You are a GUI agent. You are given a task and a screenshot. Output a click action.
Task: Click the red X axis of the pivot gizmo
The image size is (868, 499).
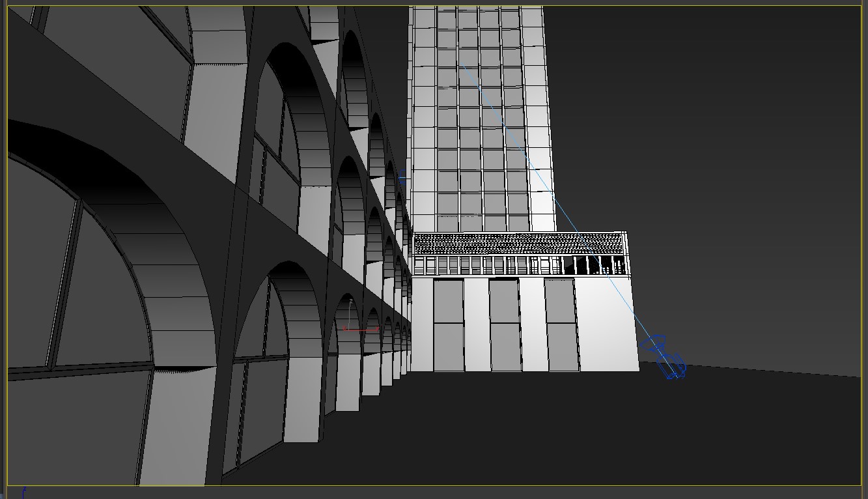tap(363, 330)
